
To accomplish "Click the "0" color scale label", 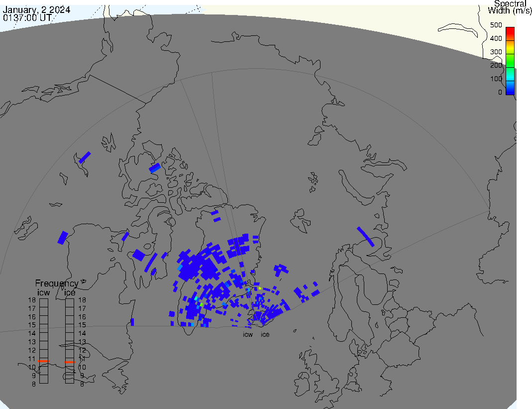I will click(500, 92).
